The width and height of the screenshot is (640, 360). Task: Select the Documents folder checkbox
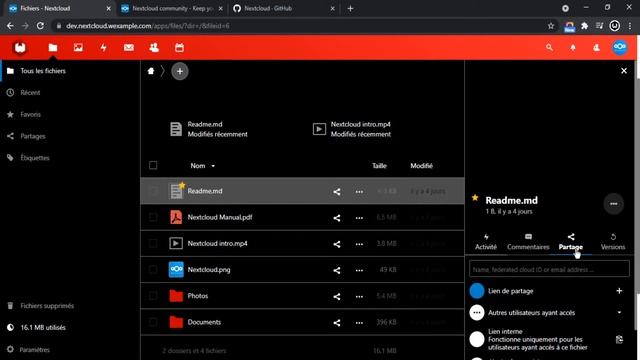[x=153, y=322]
